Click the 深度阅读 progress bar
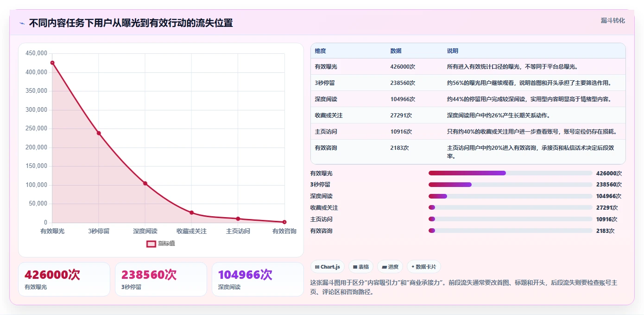Image resolution: width=644 pixels, height=315 pixels. point(511,196)
